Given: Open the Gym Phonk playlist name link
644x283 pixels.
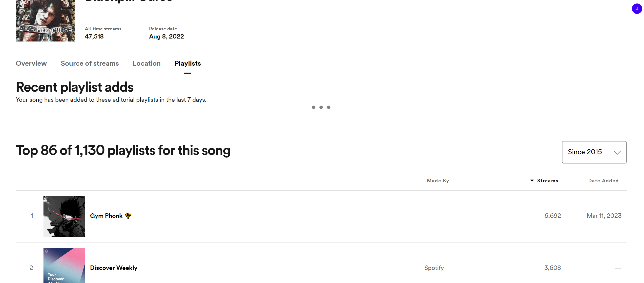Looking at the screenshot, I should (106, 216).
